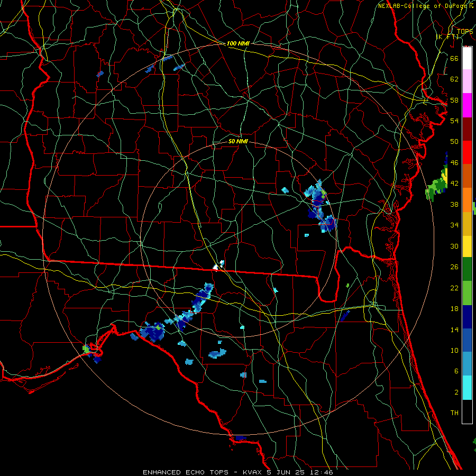
Task: Click the '18' legend value
Action: pos(454,309)
